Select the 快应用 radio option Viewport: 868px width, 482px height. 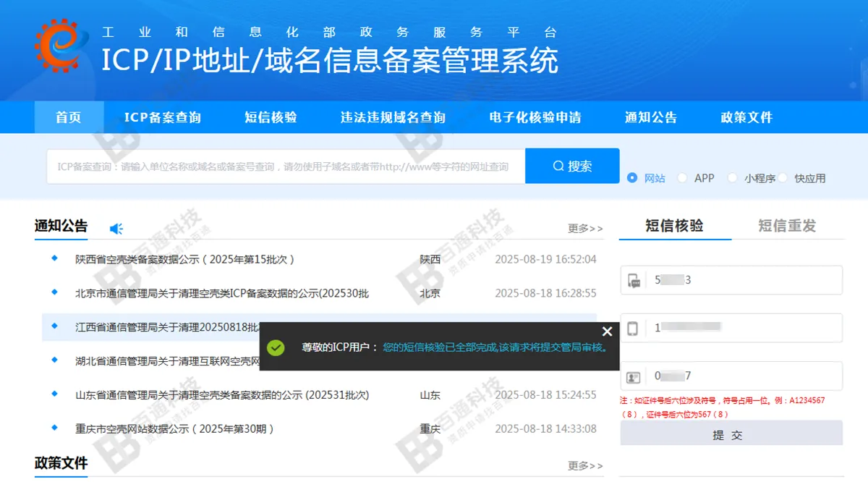783,177
